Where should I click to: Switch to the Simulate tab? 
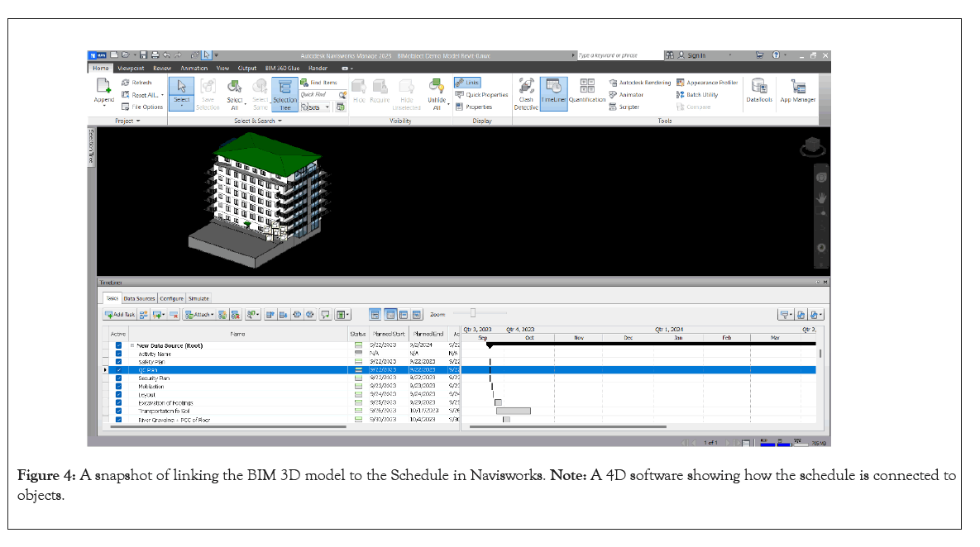198,298
